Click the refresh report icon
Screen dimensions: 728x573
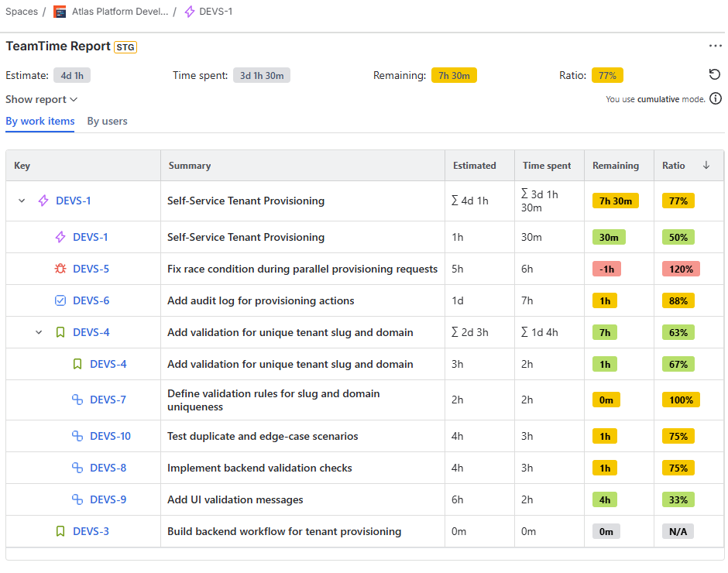(714, 74)
